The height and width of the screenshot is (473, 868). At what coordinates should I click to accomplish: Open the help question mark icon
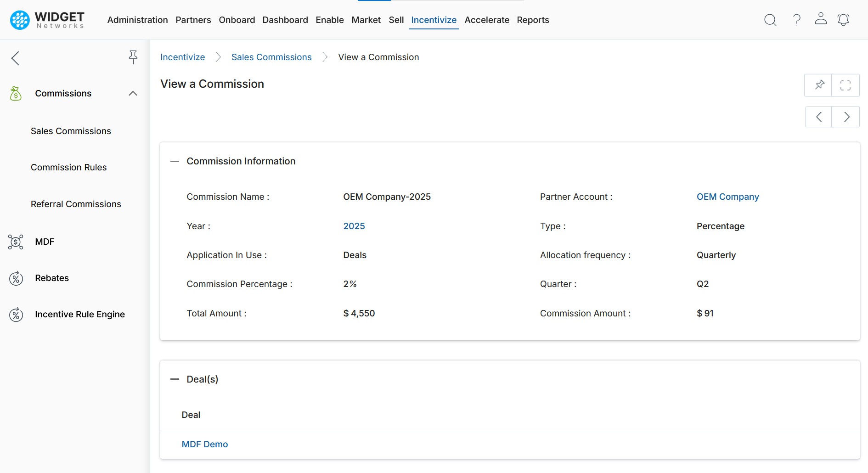[x=797, y=20]
